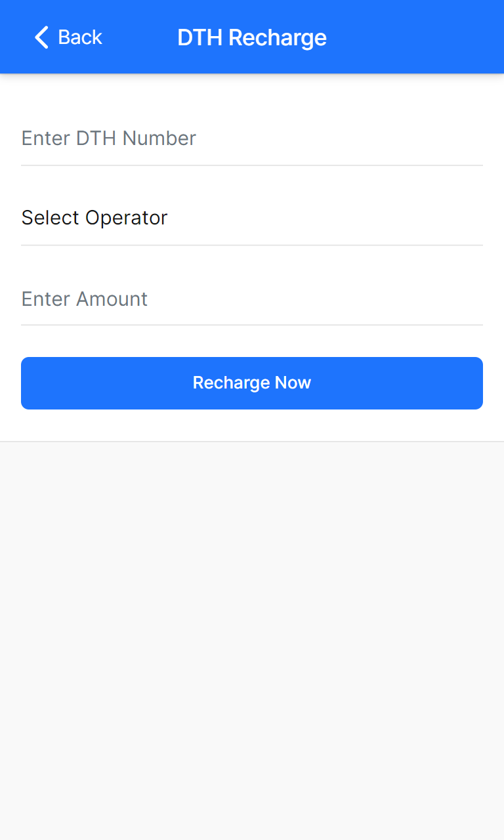Click the back chevron arrow icon
This screenshot has height=840, width=504.
41,37
